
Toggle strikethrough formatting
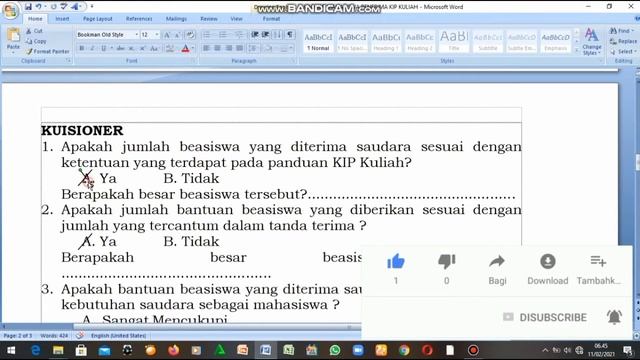click(x=120, y=49)
